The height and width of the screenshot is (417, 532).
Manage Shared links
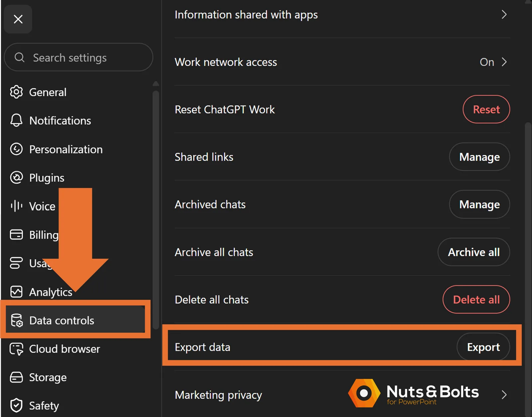pyautogui.click(x=479, y=157)
